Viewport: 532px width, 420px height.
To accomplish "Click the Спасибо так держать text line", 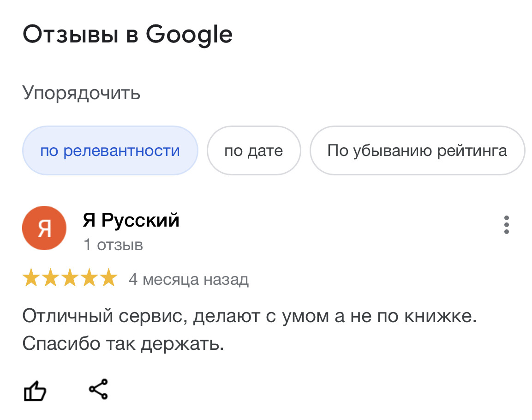I will click(123, 344).
